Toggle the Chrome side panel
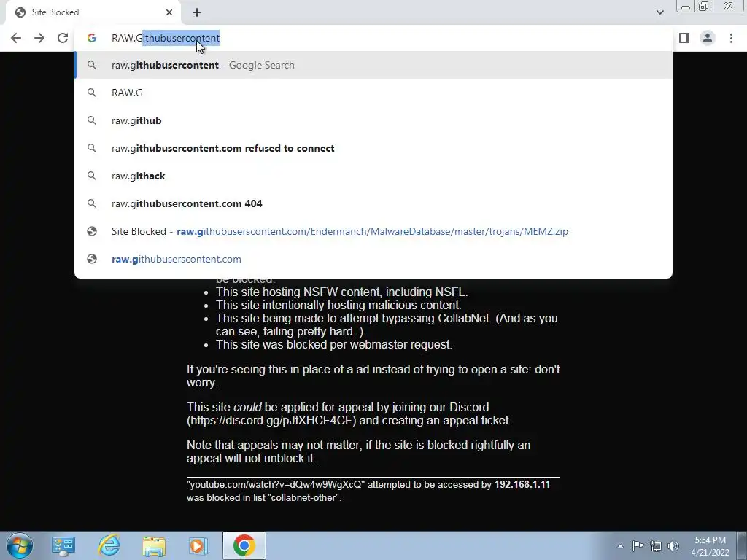 point(684,38)
